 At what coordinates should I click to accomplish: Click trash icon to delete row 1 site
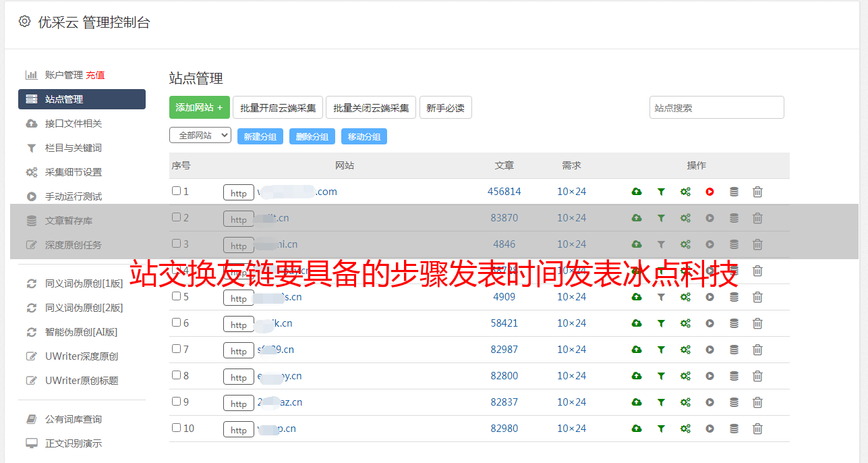click(757, 192)
